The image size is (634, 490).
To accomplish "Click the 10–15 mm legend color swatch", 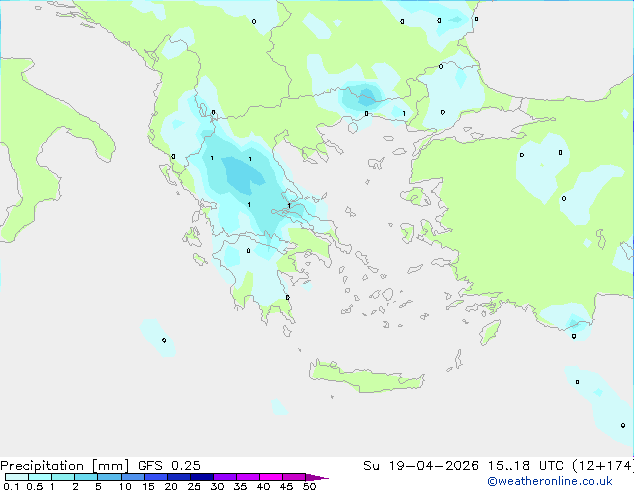I will click(132, 477).
